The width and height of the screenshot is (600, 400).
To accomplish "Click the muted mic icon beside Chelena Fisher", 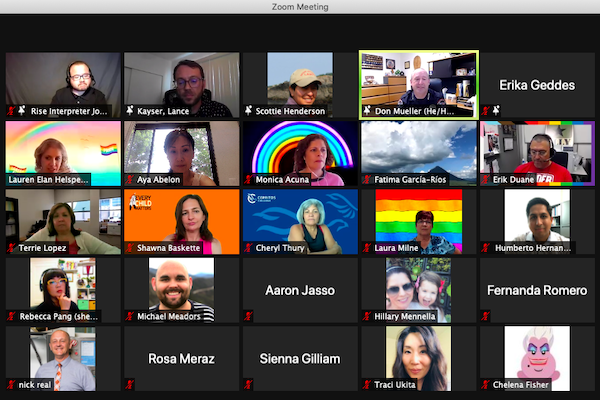I will [x=486, y=384].
